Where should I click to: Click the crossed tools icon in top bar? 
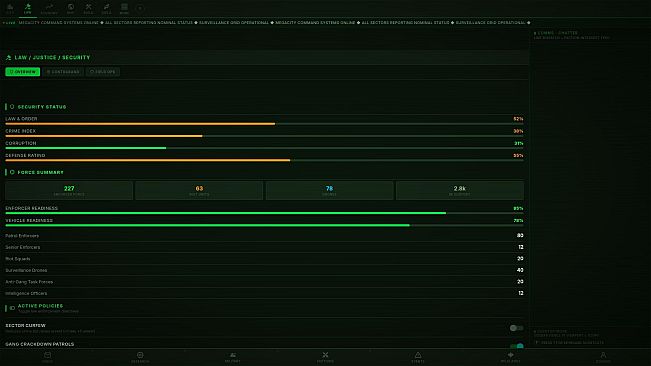88,8
